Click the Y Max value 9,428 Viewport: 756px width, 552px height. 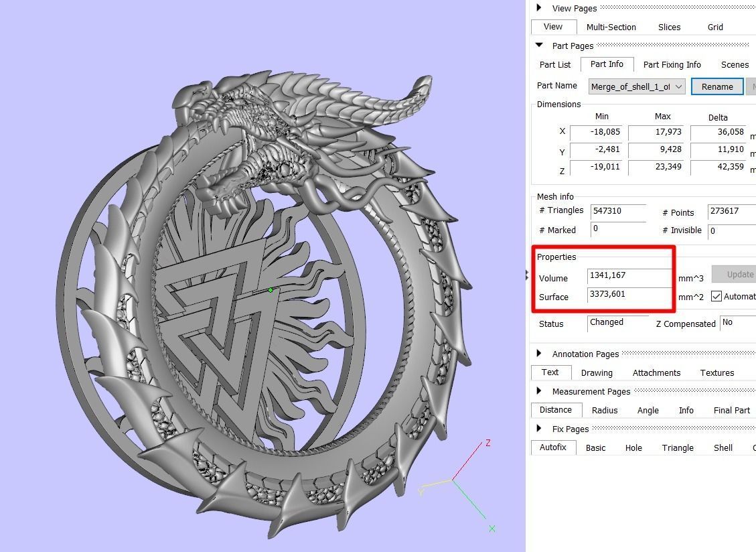[656, 149]
